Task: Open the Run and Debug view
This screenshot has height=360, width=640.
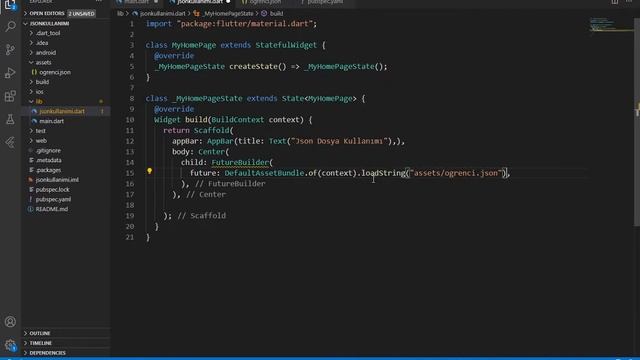Action: (10, 73)
